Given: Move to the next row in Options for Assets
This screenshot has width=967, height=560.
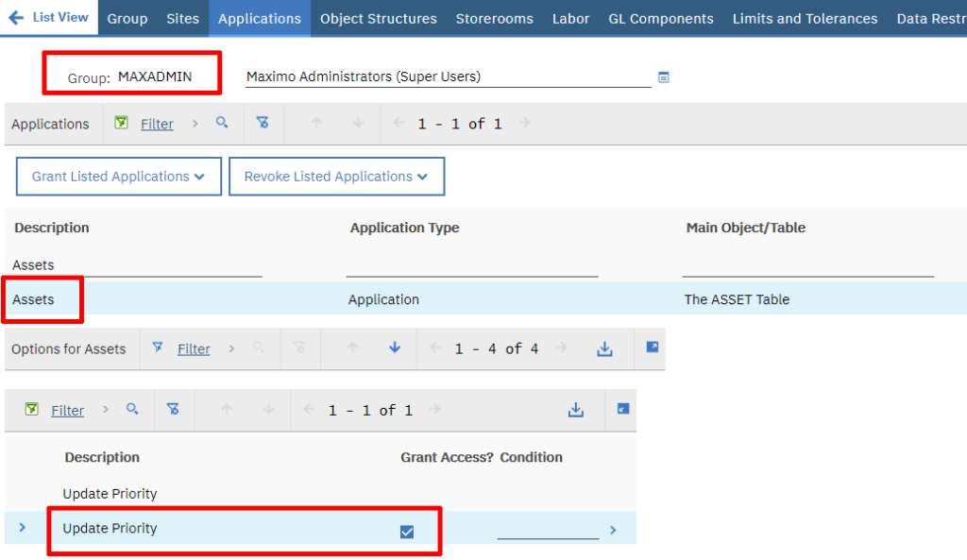Looking at the screenshot, I should [x=395, y=348].
